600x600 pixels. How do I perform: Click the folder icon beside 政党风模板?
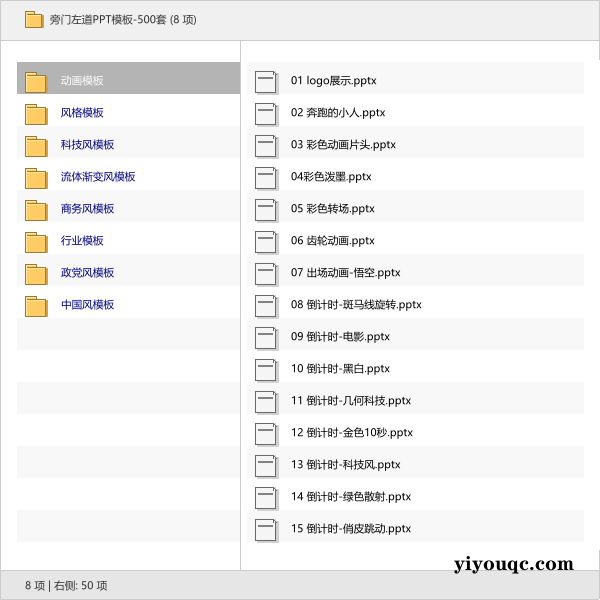(x=36, y=273)
